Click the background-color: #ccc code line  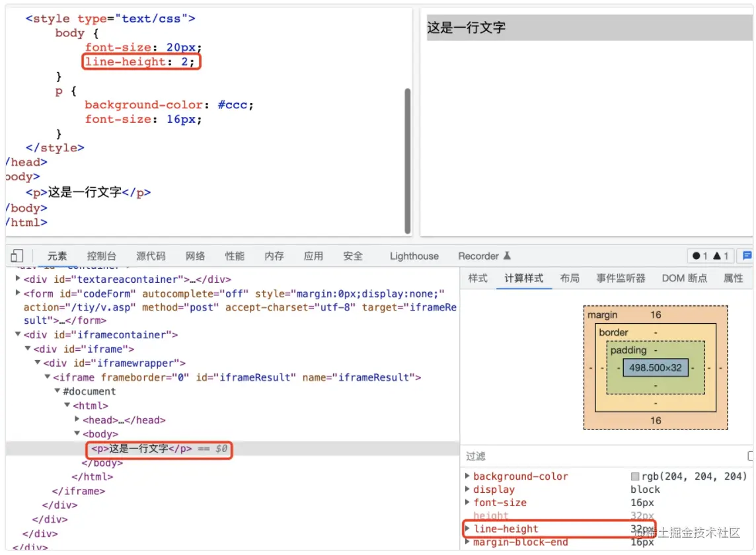pos(169,104)
